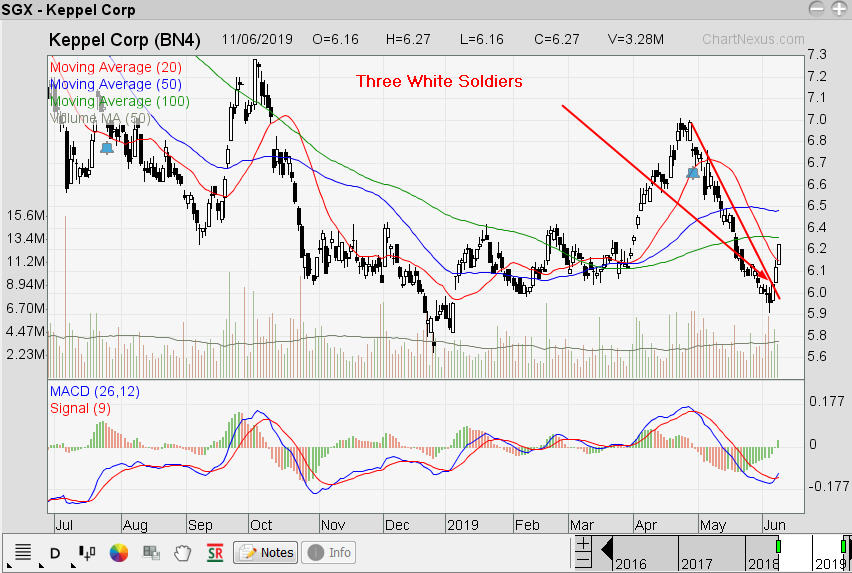Image resolution: width=852 pixels, height=573 pixels.
Task: Open the D daily timeframe selector
Action: click(x=55, y=553)
